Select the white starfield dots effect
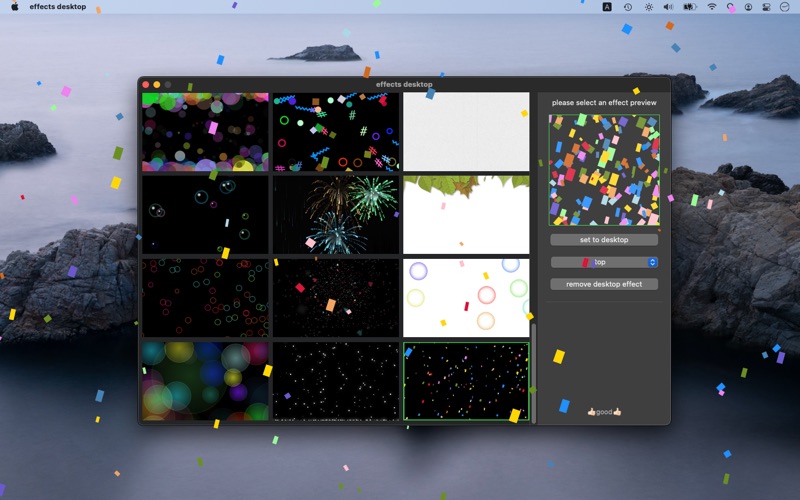Image resolution: width=800 pixels, height=500 pixels. 336,381
